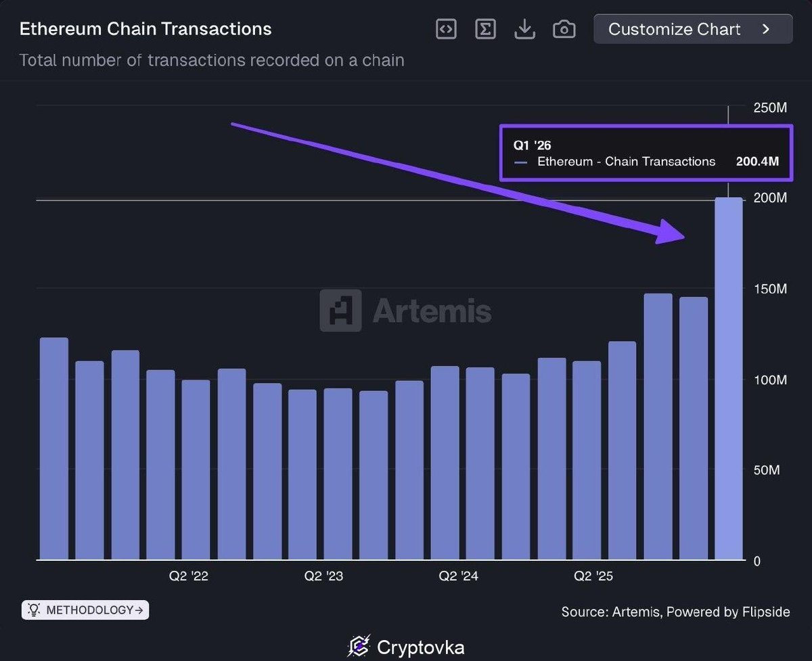Expand the Customize Chart chevron arrow

click(x=767, y=29)
